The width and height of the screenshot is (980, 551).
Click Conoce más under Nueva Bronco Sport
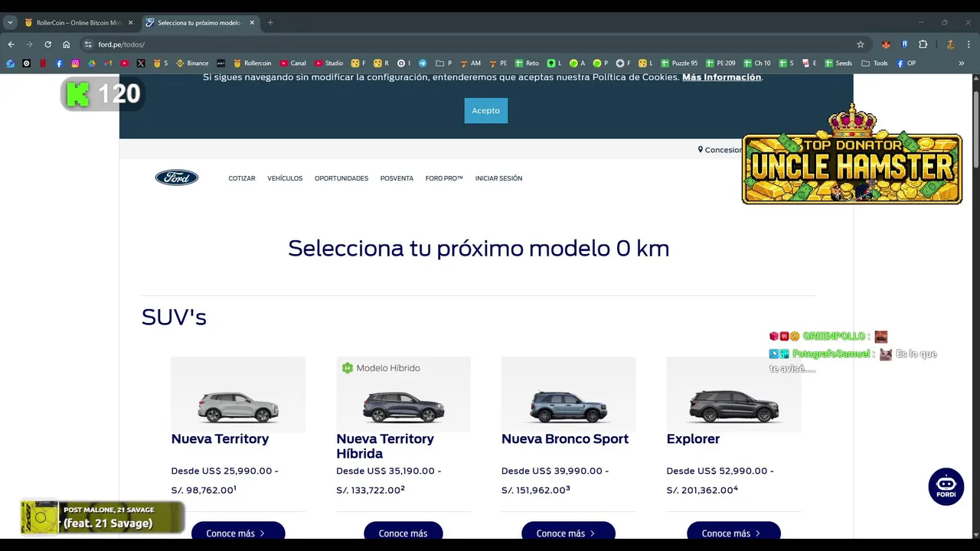568,532
